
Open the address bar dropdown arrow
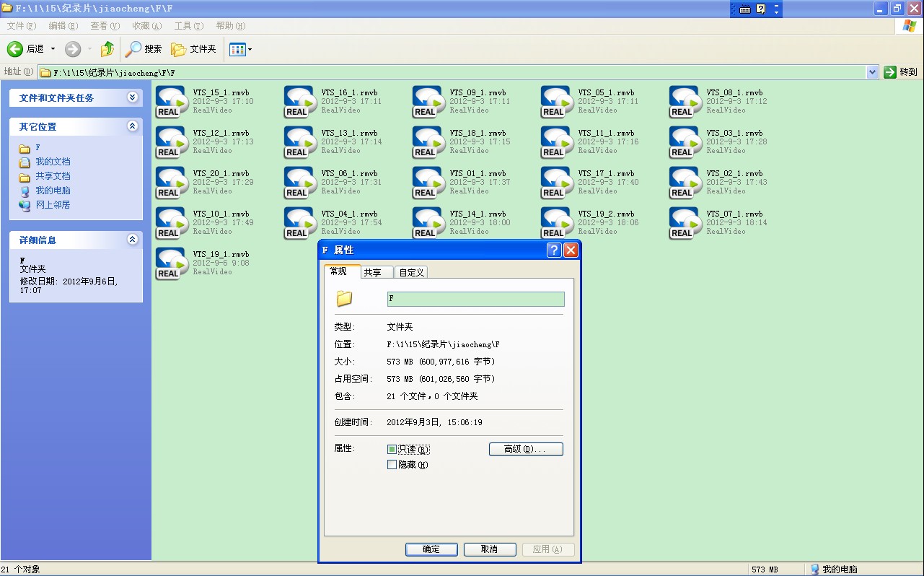(x=872, y=72)
